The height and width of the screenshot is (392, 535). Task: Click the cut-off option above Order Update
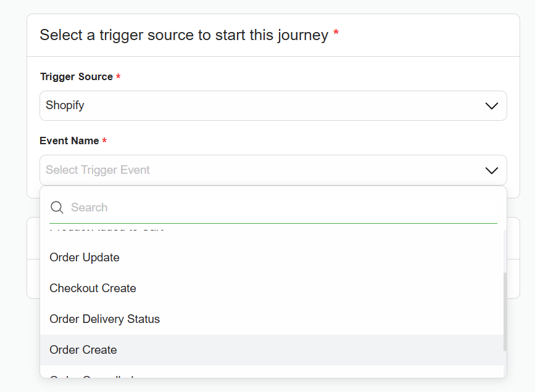(x=106, y=231)
